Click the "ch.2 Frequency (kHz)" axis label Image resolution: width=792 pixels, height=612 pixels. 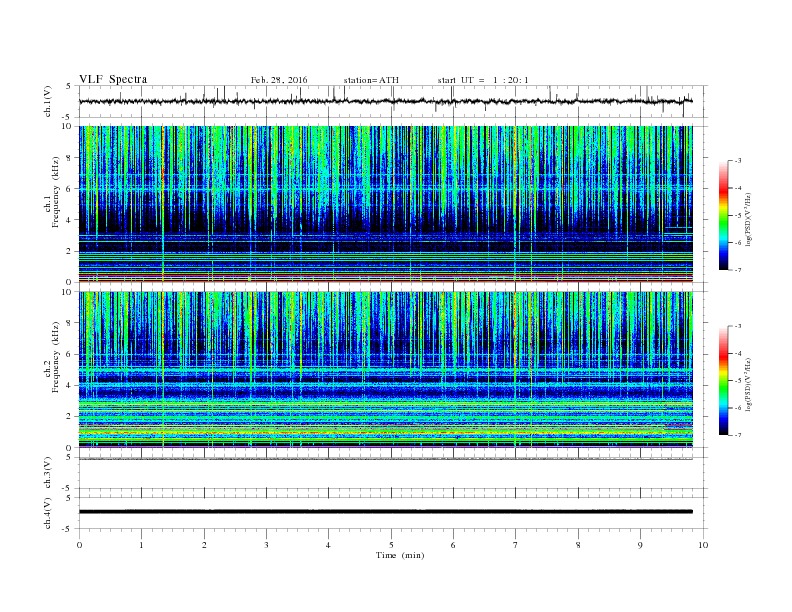coord(52,358)
